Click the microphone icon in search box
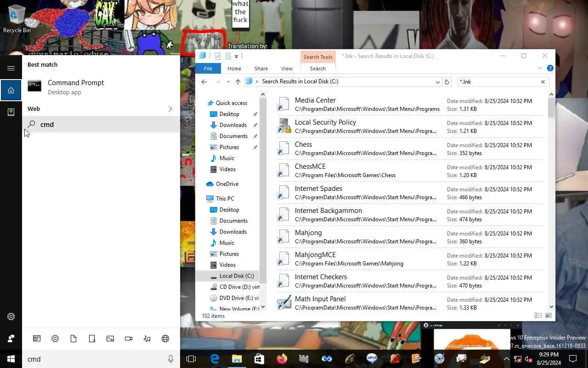Viewport: 588px width, 368px height. (x=170, y=359)
